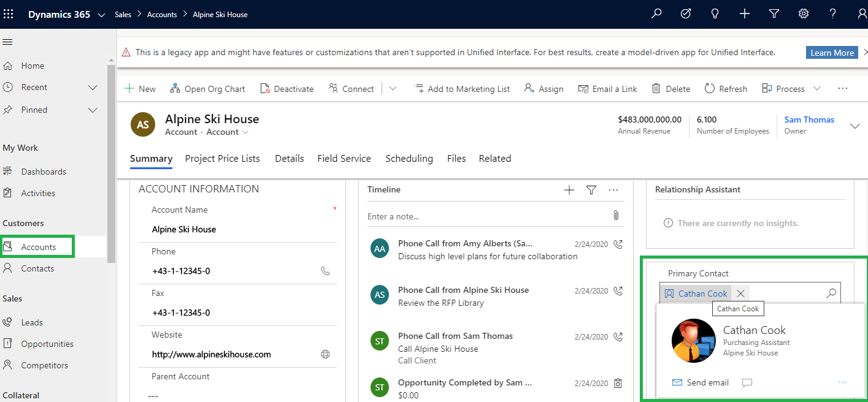
Task: Remove Cathan Cook from Primary Contact
Action: (x=740, y=294)
